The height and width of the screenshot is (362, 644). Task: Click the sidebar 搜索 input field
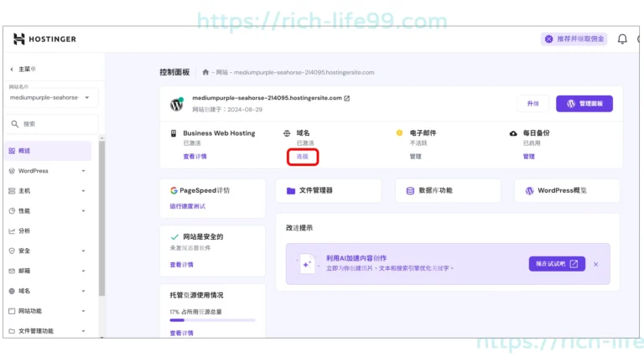tap(52, 124)
